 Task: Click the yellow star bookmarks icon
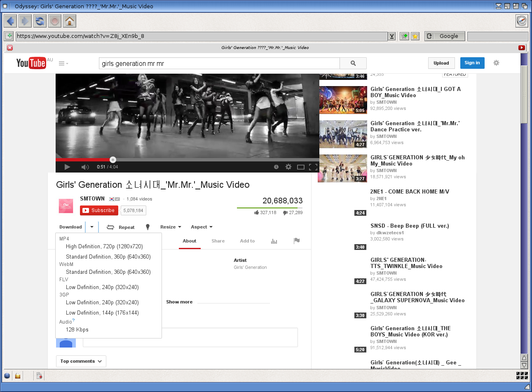pos(415,36)
